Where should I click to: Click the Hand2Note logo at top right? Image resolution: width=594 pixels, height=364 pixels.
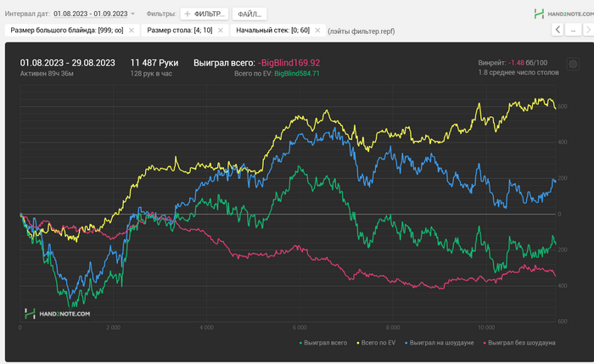click(x=563, y=14)
